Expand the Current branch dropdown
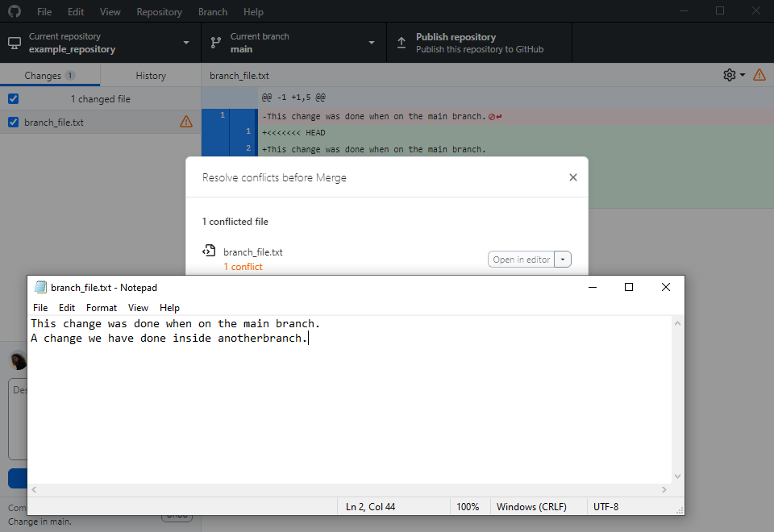 pyautogui.click(x=294, y=43)
